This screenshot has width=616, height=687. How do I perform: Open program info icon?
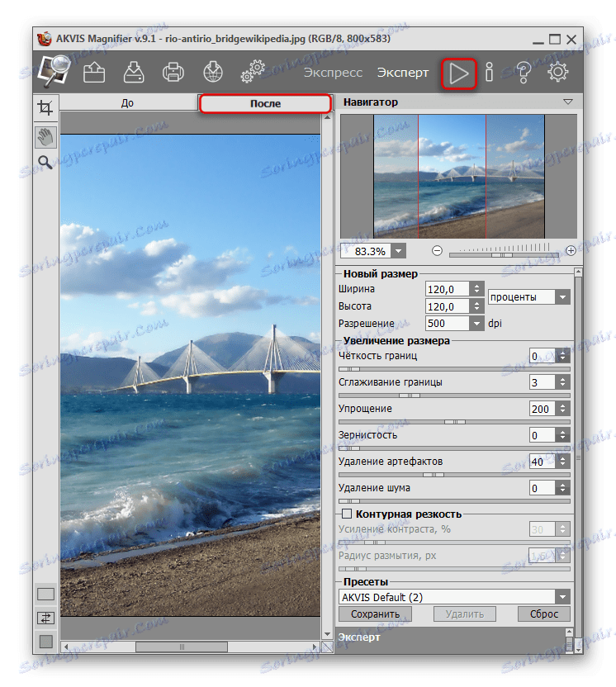click(x=490, y=72)
